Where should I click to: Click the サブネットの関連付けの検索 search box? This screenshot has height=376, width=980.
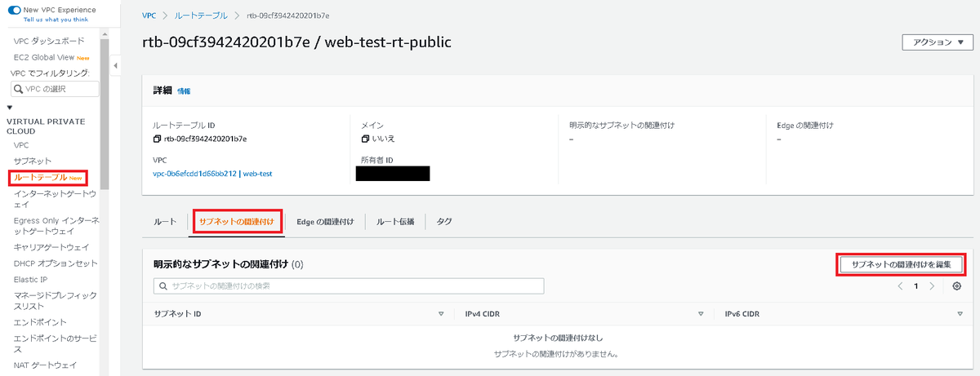349,286
